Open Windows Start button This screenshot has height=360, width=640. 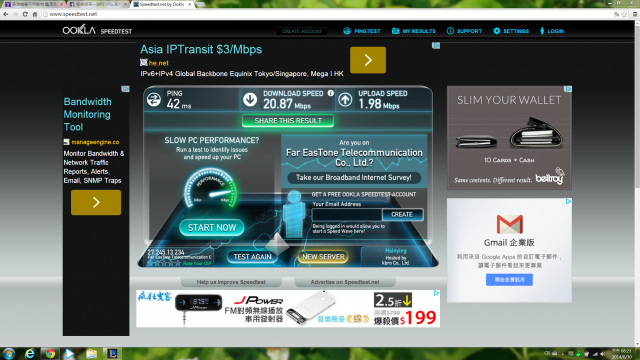9,353
